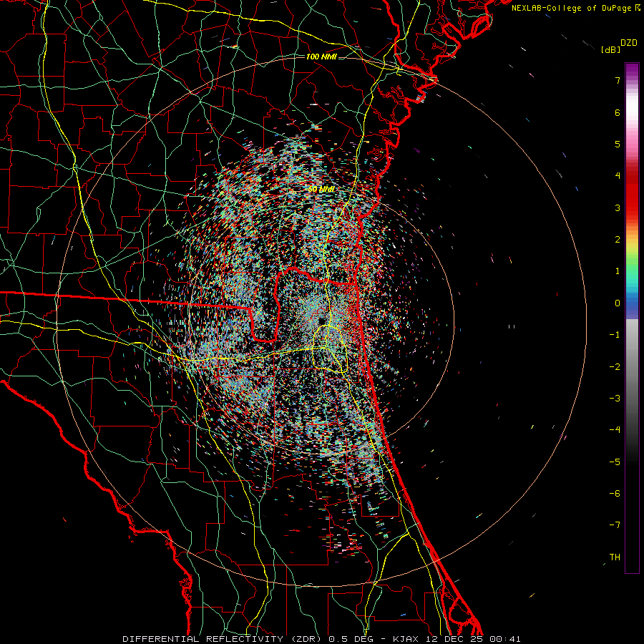Click the ZDR color scale bar

632,318
